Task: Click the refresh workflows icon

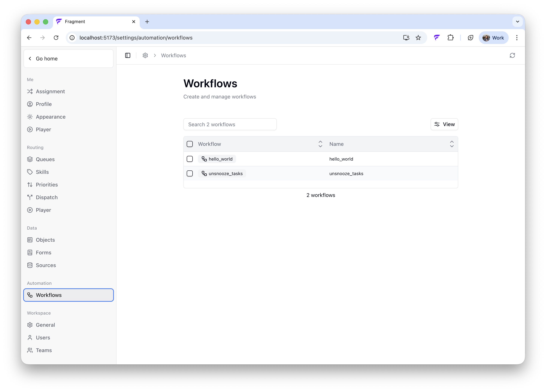Action: tap(512, 56)
